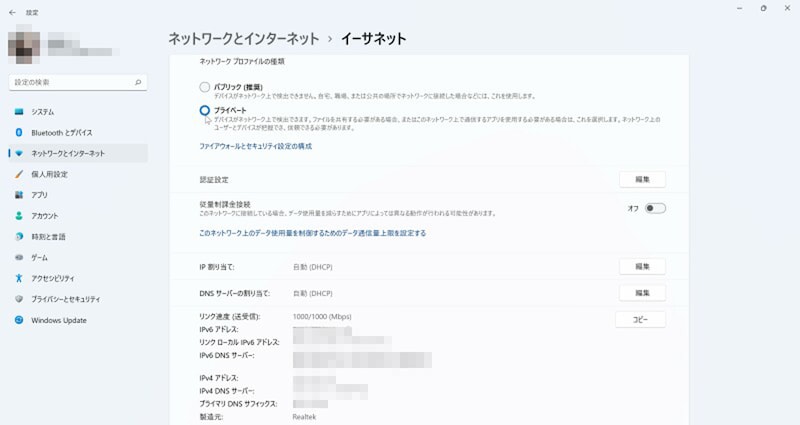Open the アクセシビリティ icon
The height and width of the screenshot is (425, 800).
19,278
